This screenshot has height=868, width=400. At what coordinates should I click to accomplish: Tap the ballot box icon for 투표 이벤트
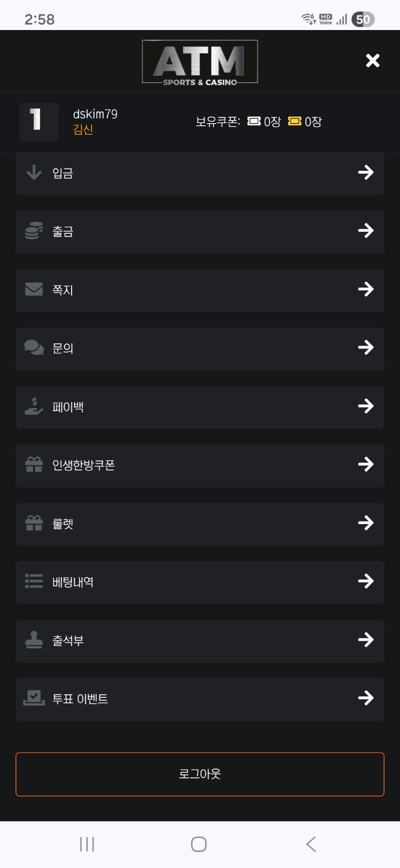click(x=34, y=698)
